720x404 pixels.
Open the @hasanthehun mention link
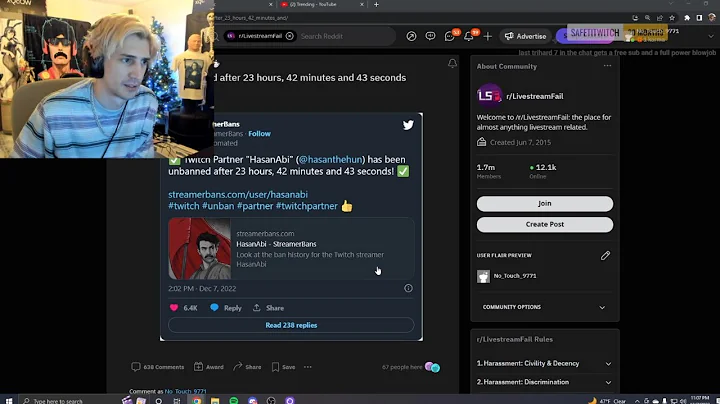pyautogui.click(x=330, y=159)
